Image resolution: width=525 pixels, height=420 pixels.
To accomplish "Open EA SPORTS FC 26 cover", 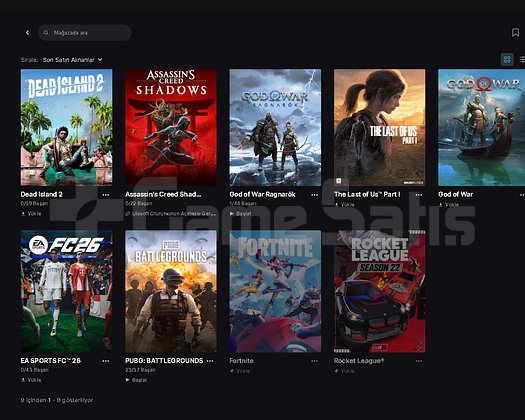I will [x=66, y=291].
